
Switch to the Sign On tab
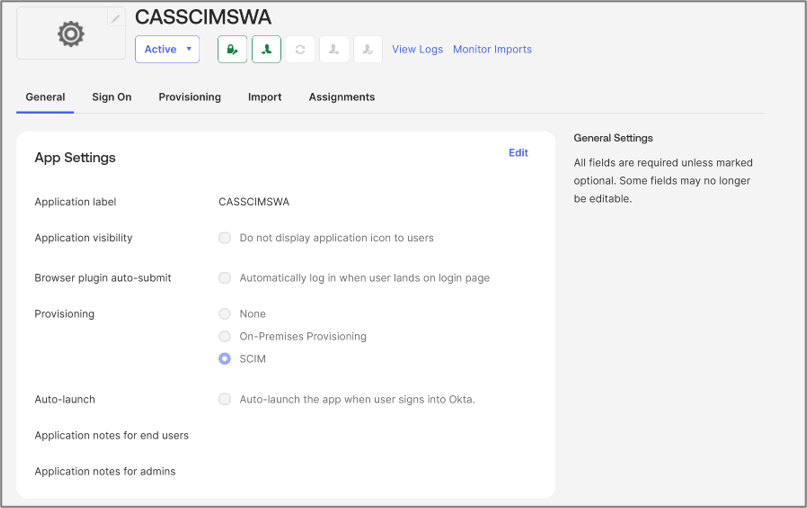[x=112, y=97]
